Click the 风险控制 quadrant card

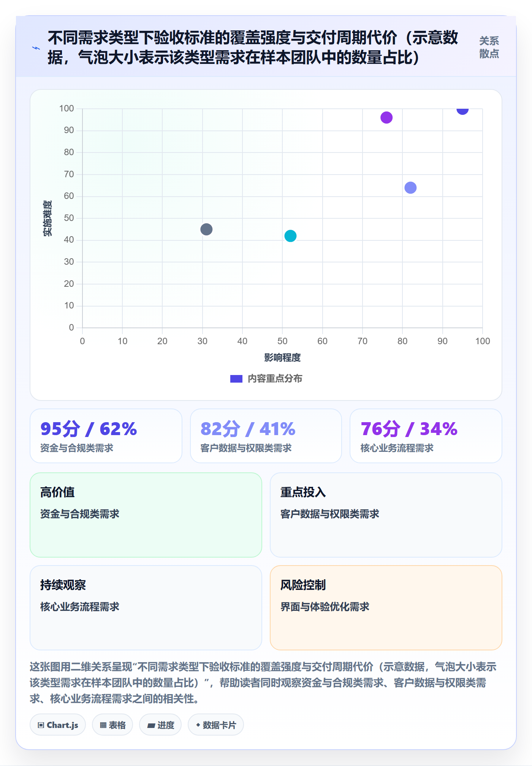386,608
